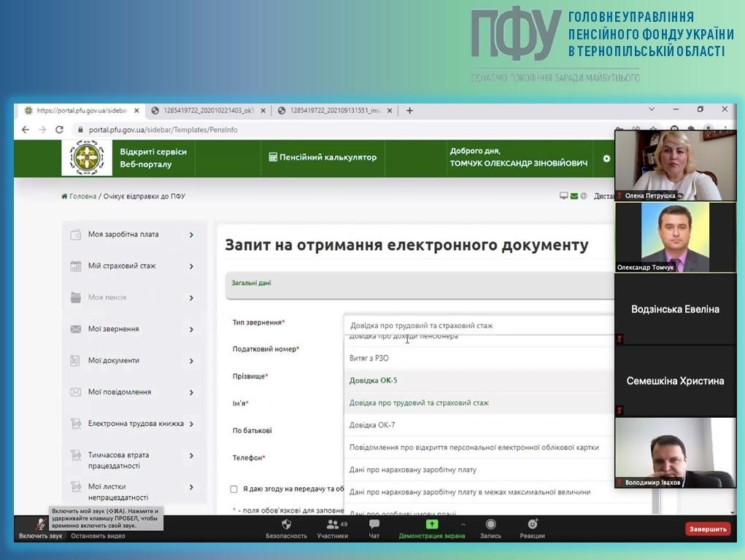
Task: Click the icon for Електронна трудова книжка
Action: pyautogui.click(x=76, y=424)
